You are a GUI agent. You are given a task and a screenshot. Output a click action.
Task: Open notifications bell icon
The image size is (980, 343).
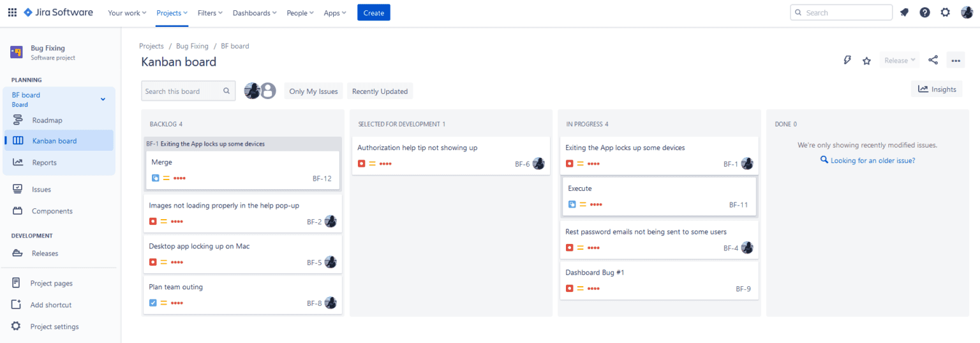(904, 12)
